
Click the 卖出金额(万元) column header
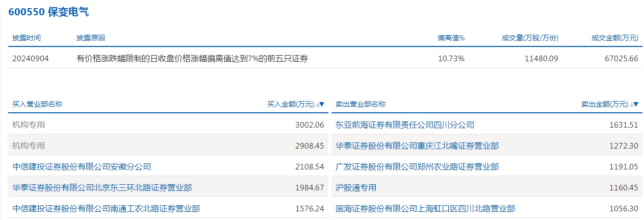point(605,104)
